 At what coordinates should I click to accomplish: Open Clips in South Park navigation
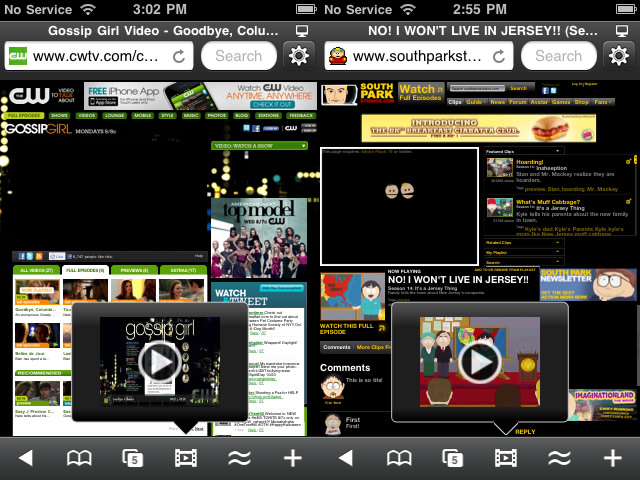(x=455, y=102)
